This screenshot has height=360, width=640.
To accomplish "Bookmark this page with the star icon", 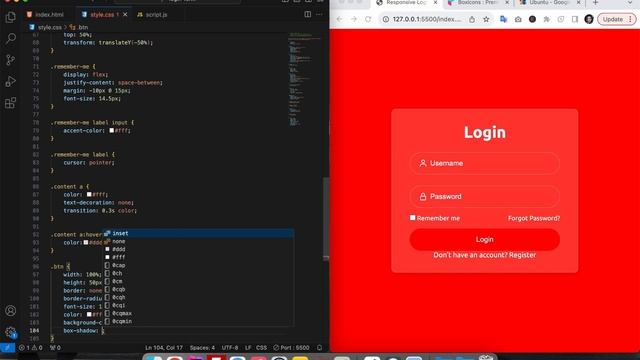I will 486,19.
